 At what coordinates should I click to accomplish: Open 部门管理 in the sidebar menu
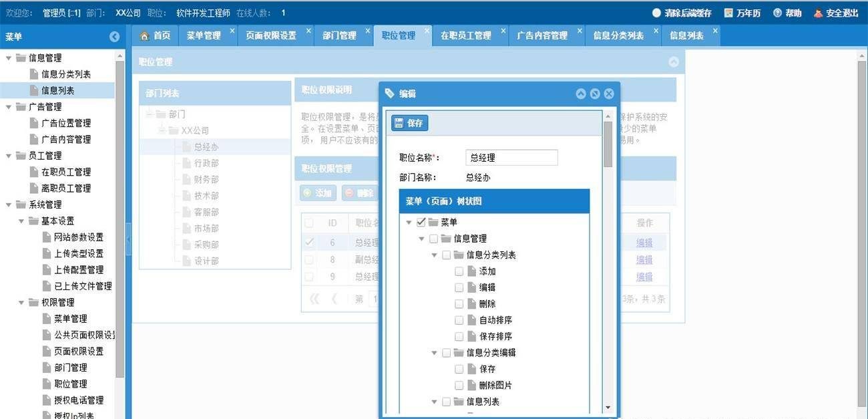click(71, 368)
